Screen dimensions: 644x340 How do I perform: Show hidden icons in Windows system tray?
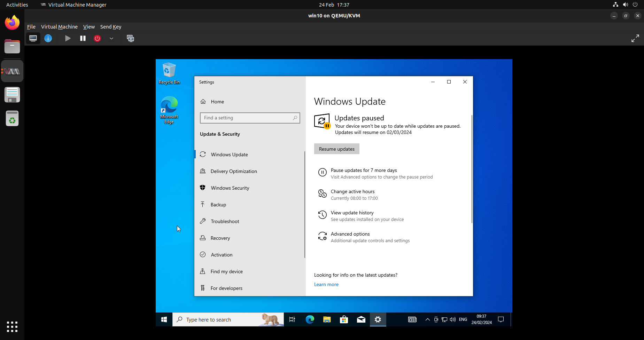point(427,319)
